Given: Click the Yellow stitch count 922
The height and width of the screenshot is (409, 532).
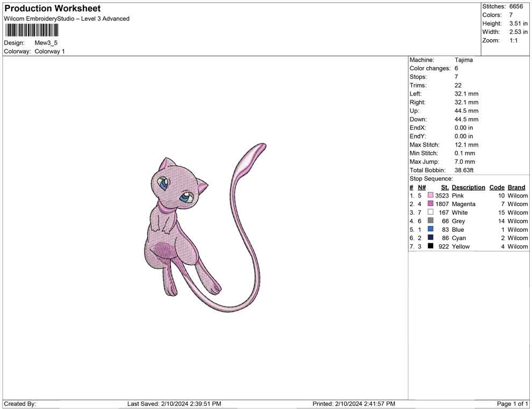Looking at the screenshot, I should 444,246.
